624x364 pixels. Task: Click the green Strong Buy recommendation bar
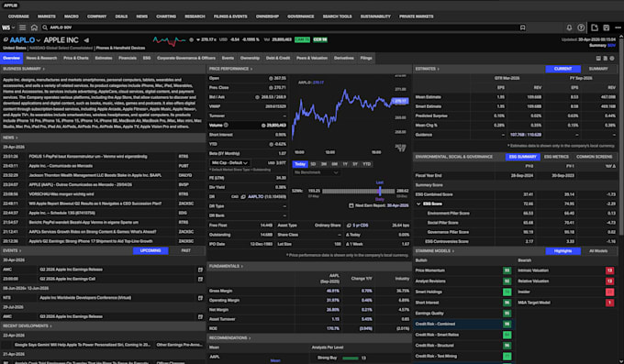point(351,358)
